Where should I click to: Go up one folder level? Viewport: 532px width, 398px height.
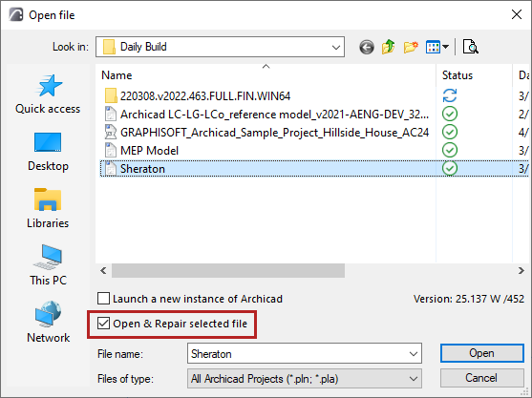389,47
